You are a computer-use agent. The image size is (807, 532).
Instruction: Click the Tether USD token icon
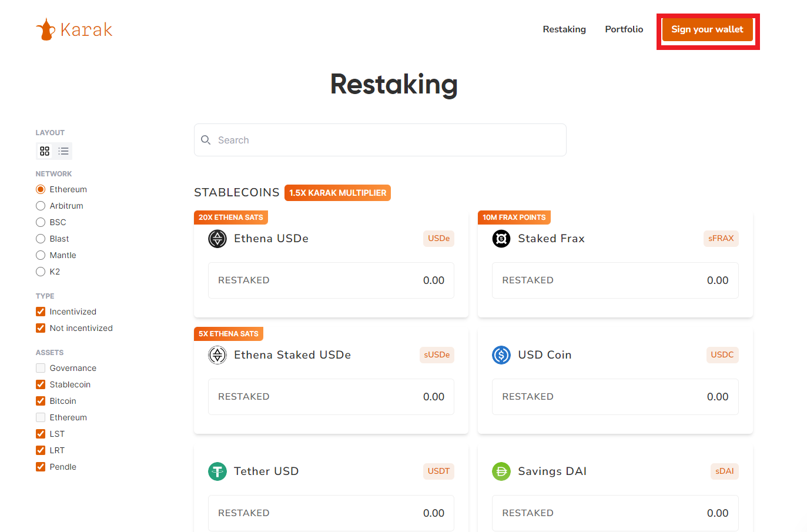click(x=217, y=471)
